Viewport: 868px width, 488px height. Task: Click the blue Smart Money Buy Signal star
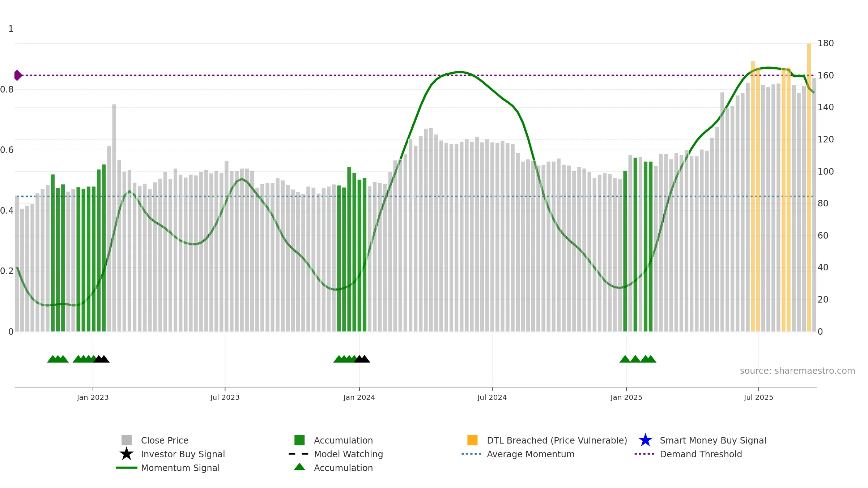pyautogui.click(x=645, y=440)
